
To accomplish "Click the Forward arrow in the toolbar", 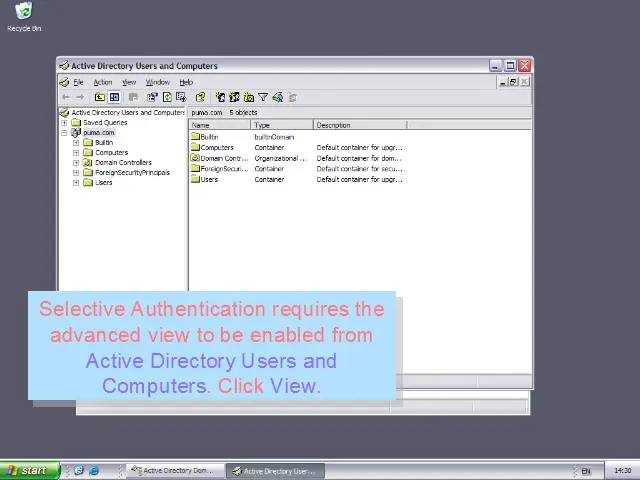I will click(x=80, y=97).
